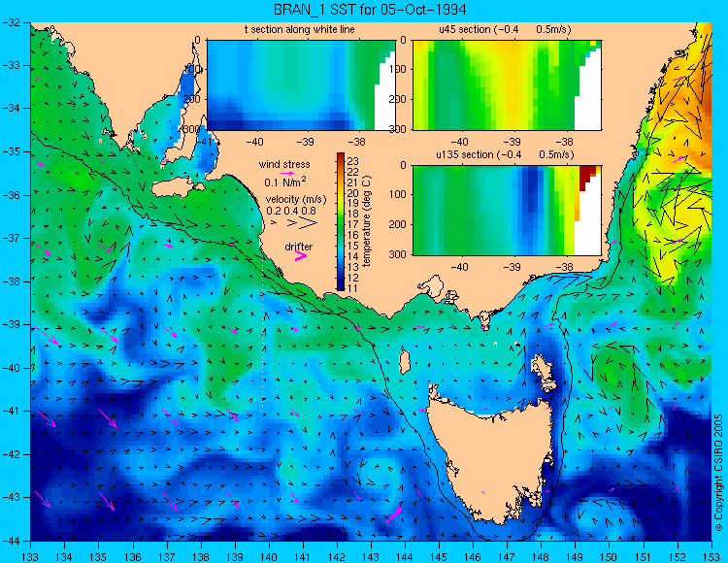Click longitude axis label "139"

(x=235, y=557)
